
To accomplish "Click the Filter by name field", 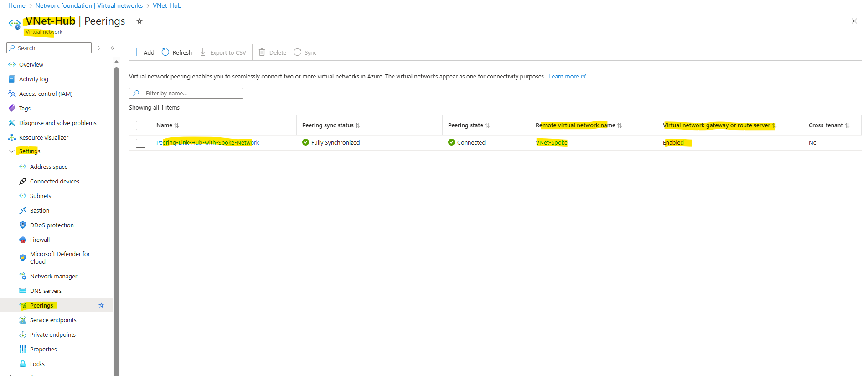I will [x=186, y=93].
